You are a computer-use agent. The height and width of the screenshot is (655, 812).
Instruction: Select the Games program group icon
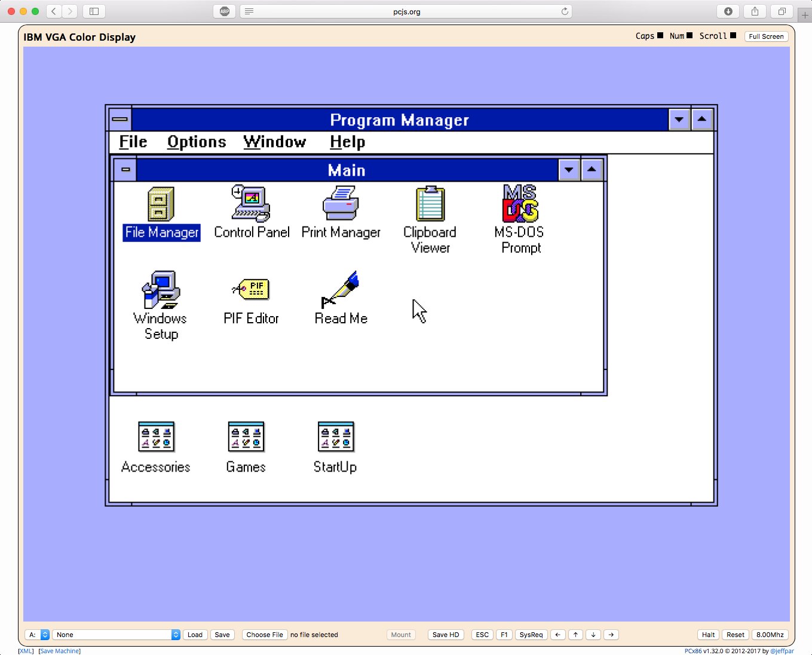click(246, 437)
